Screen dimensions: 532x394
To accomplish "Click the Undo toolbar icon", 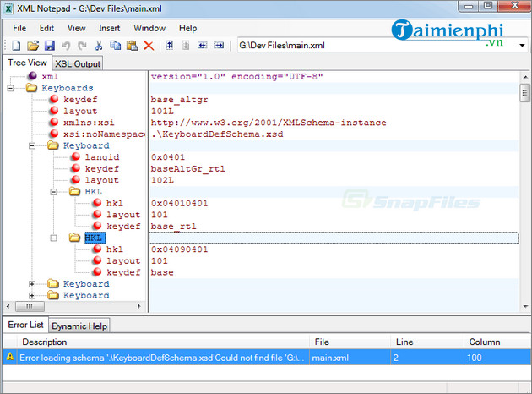I will click(x=66, y=45).
